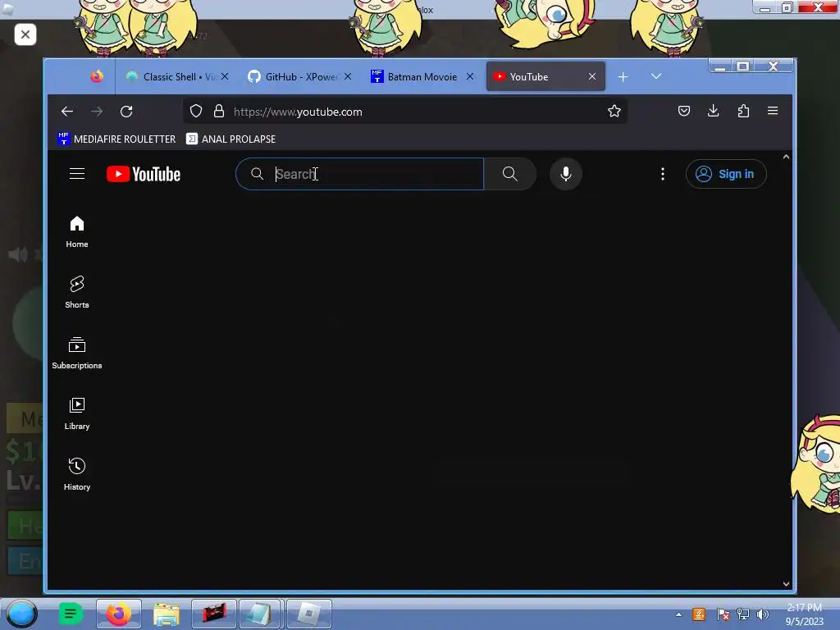Open Firefox View pinned icon
The image size is (840, 630).
tap(97, 76)
